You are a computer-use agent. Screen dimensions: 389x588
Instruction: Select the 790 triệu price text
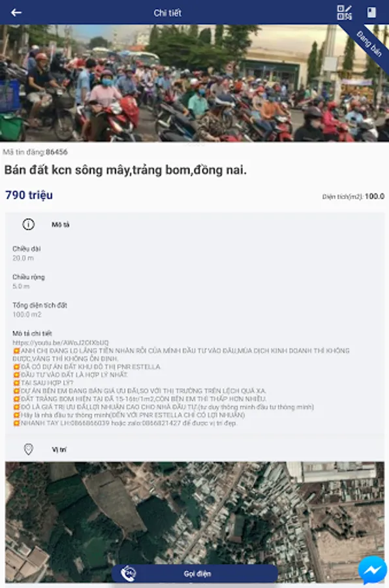click(29, 195)
